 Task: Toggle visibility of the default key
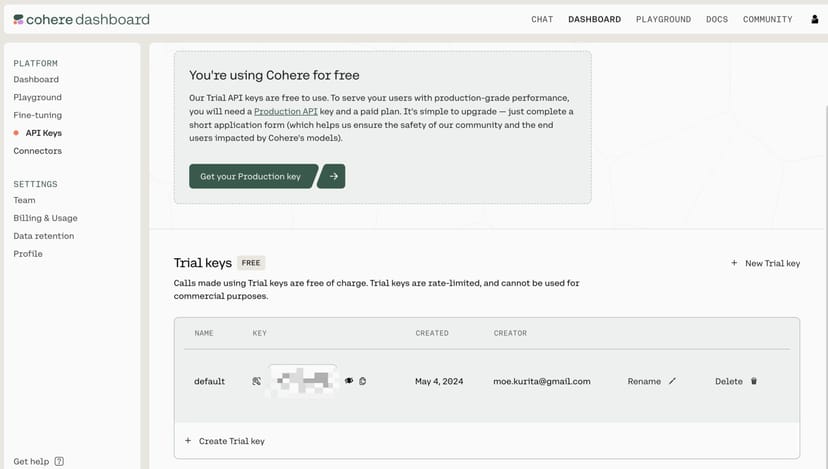pyautogui.click(x=349, y=381)
